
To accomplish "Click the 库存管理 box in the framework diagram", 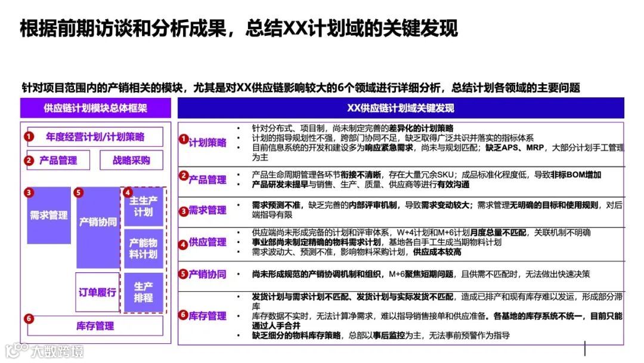I will pyautogui.click(x=95, y=325).
